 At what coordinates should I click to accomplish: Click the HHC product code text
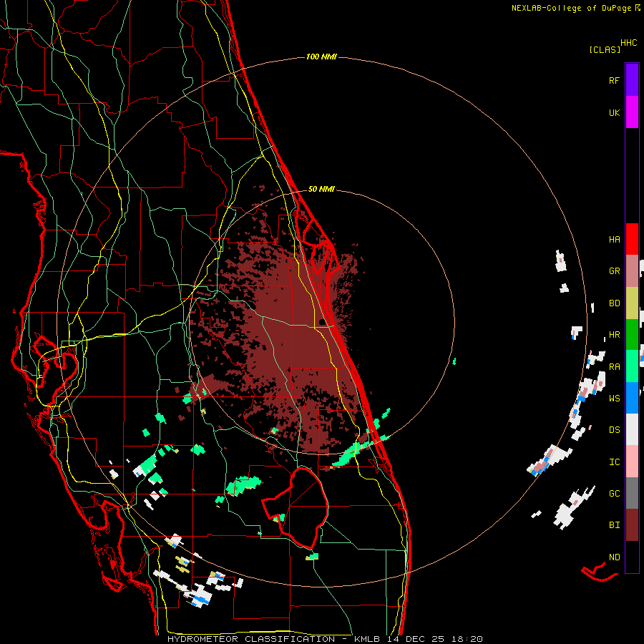point(629,43)
